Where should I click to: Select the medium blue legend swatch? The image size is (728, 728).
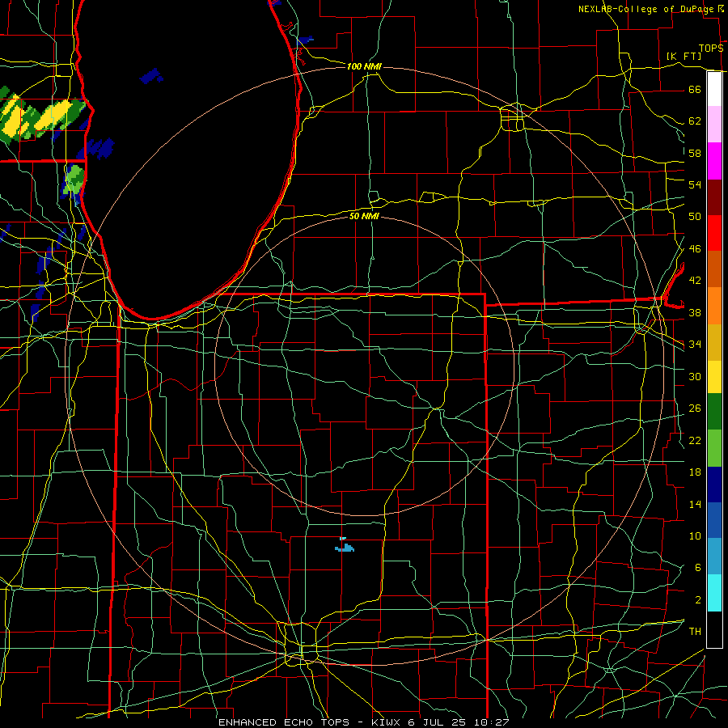click(x=714, y=520)
